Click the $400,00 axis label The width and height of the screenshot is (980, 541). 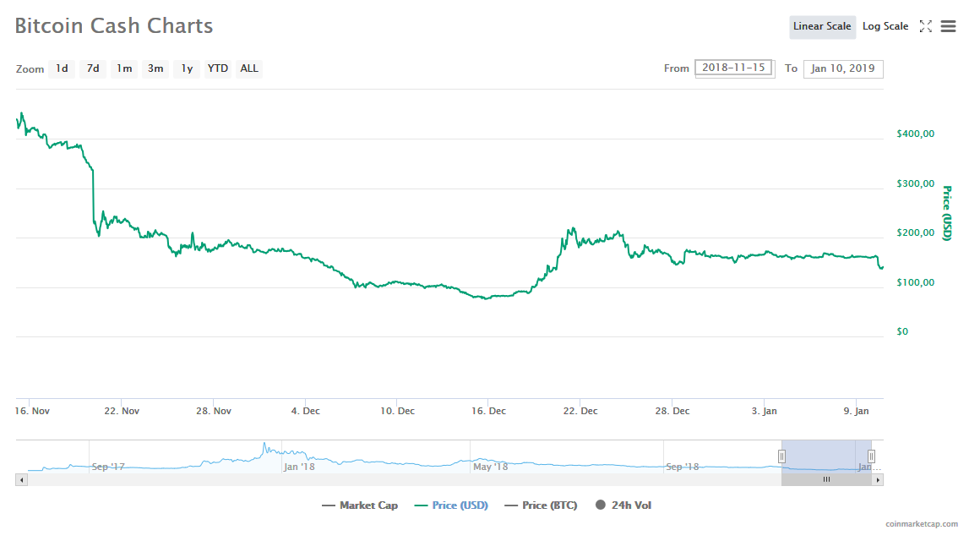click(916, 134)
